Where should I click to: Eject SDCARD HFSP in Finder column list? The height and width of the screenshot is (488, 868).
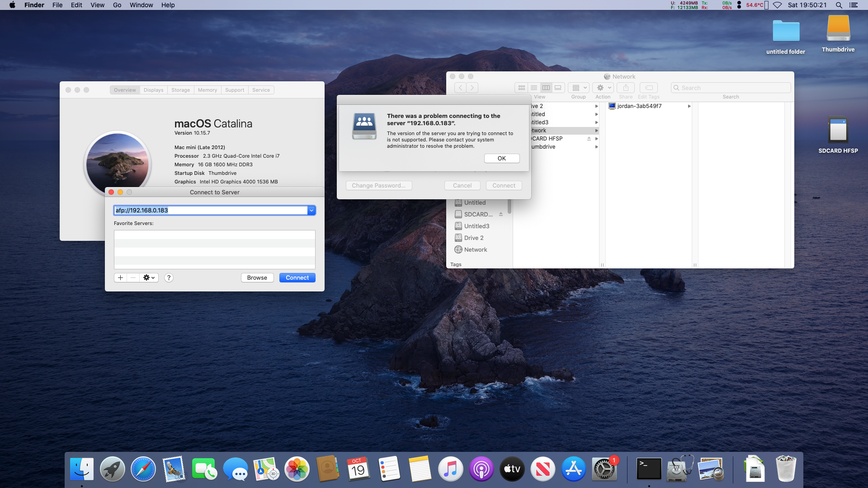pos(589,139)
